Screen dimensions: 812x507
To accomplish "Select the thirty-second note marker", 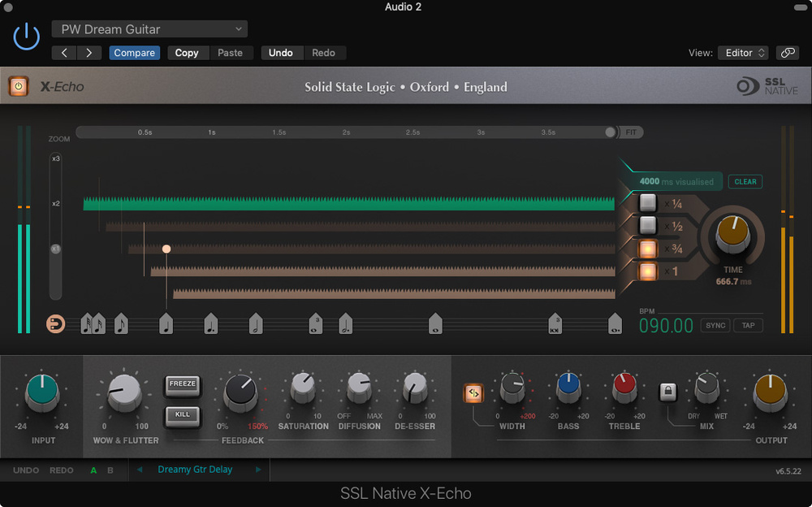I will (x=87, y=323).
